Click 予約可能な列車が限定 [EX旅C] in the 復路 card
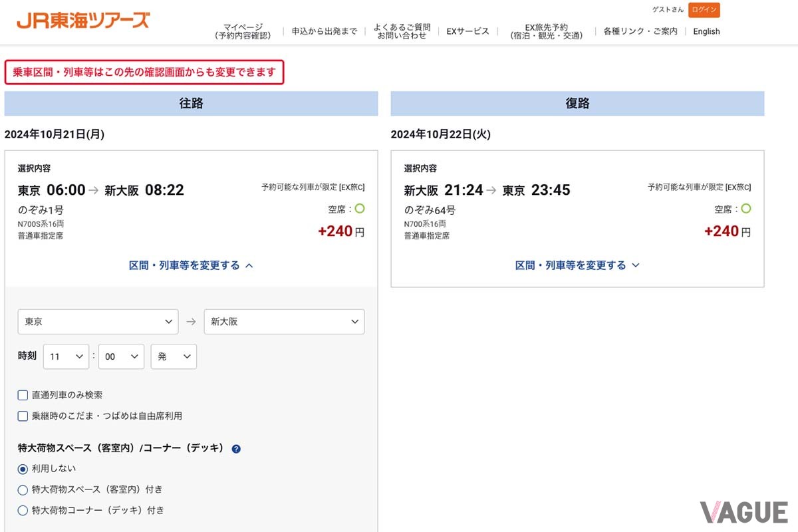The height and width of the screenshot is (532, 798). tap(700, 188)
